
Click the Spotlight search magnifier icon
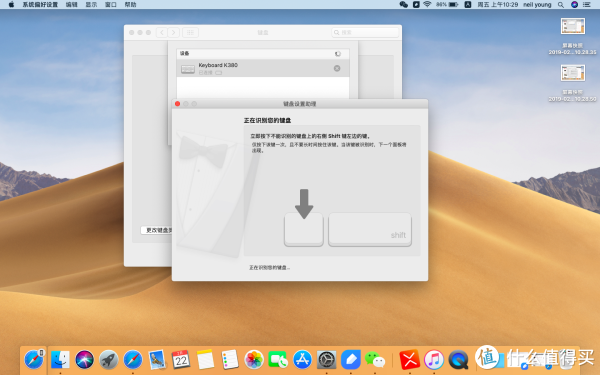tap(561, 5)
